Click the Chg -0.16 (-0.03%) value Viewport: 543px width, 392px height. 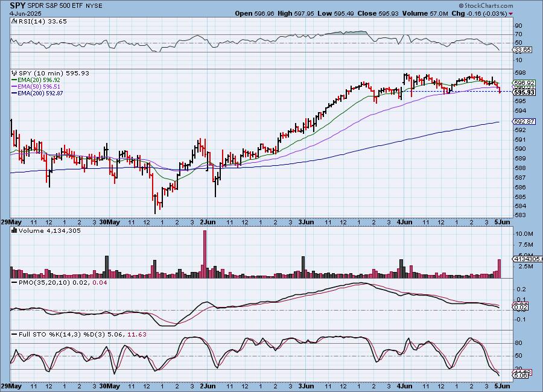[479, 13]
